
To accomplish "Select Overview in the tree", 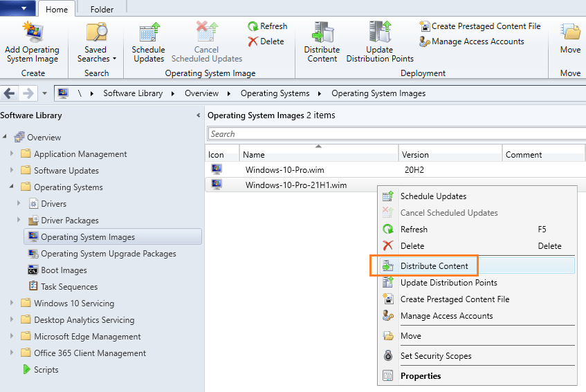I will click(x=37, y=138).
